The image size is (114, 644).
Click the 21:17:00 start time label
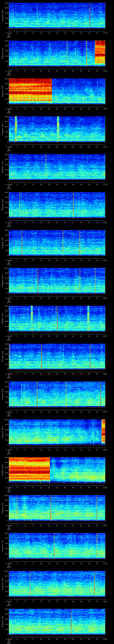click(x=9, y=71)
